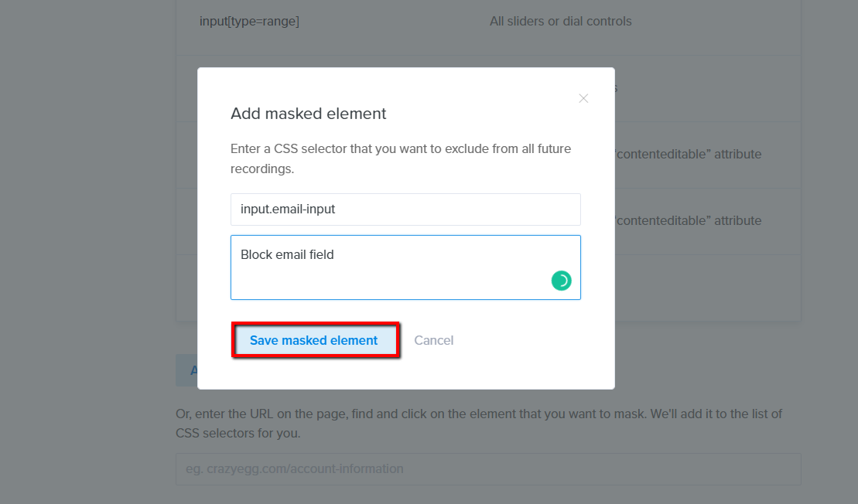Image resolution: width=858 pixels, height=504 pixels.
Task: Focus the input.email-input CSS selector field
Action: coord(405,209)
